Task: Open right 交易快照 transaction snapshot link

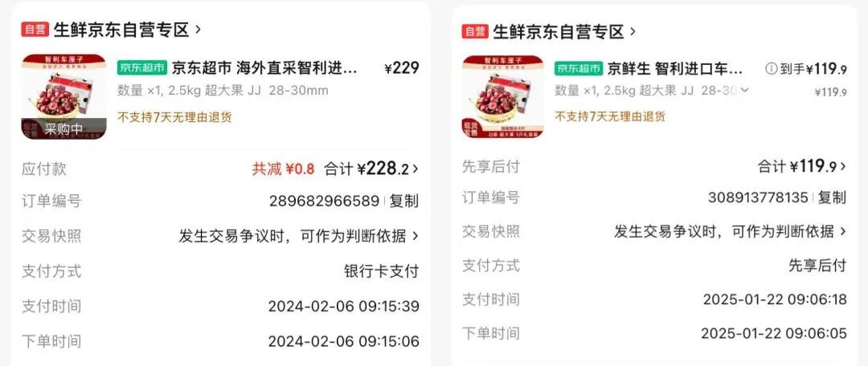Action: click(x=731, y=232)
